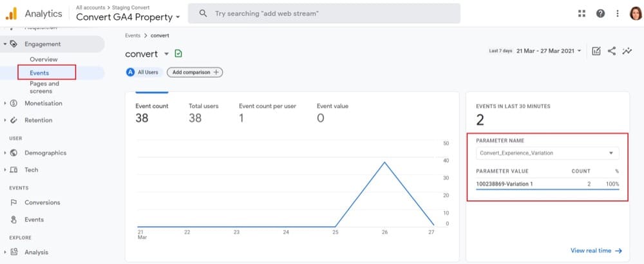Expand the Analysis section arrow
This screenshot has height=264, width=644.
pyautogui.click(x=5, y=252)
